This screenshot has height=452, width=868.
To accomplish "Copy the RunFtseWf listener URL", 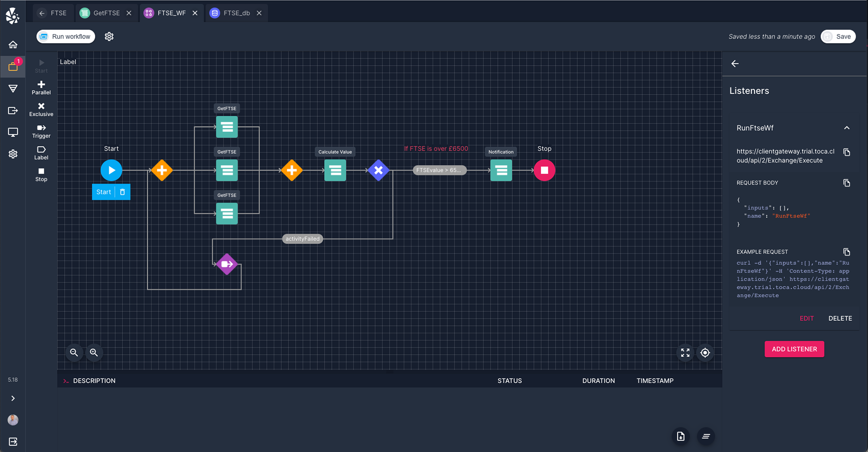I will 847,152.
